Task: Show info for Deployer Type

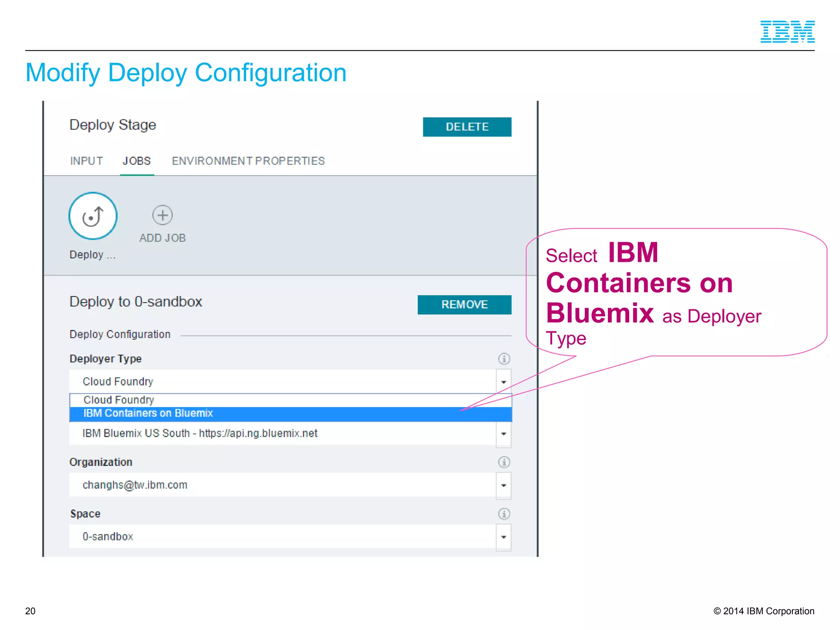Action: [x=504, y=359]
